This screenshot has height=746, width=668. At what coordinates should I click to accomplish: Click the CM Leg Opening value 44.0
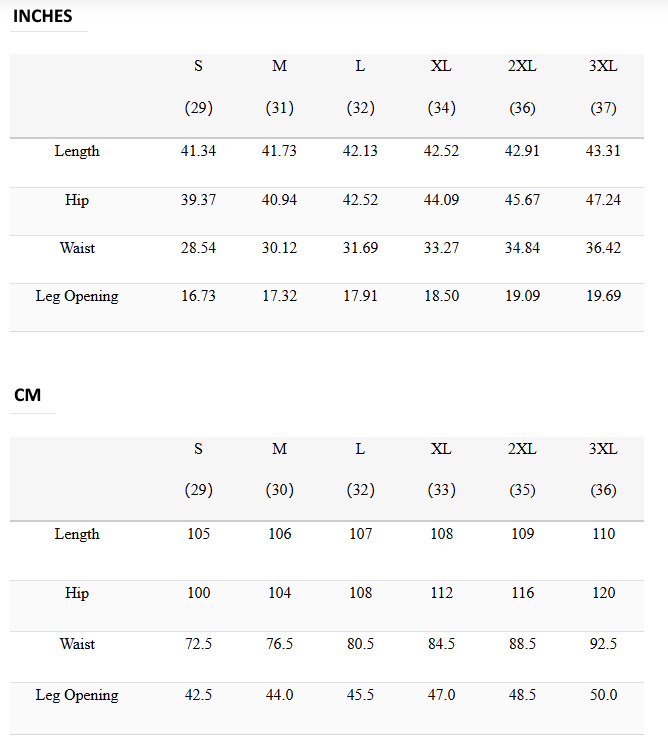coord(279,695)
